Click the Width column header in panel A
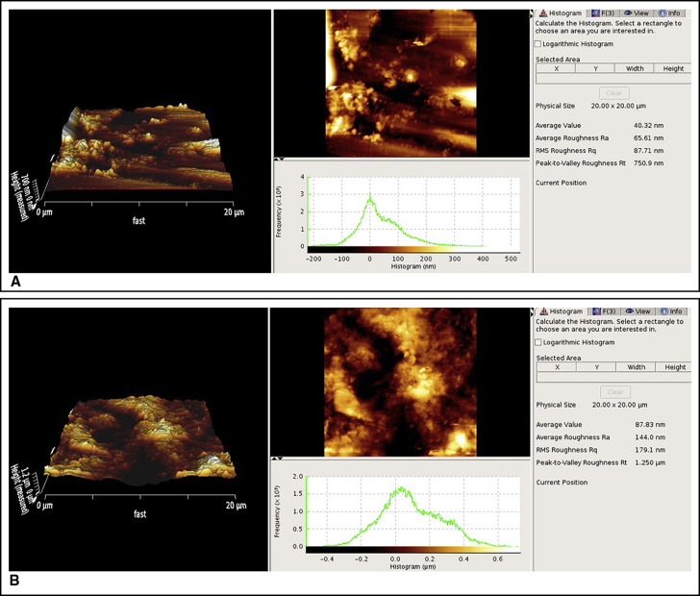 point(636,68)
